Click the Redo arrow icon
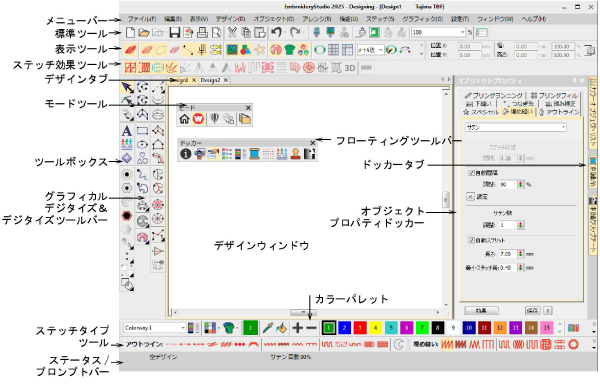Viewport: 600px width, 384px height. point(295,33)
